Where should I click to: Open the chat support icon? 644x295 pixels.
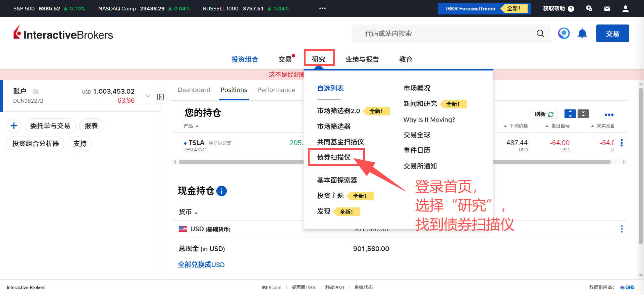(x=589, y=9)
